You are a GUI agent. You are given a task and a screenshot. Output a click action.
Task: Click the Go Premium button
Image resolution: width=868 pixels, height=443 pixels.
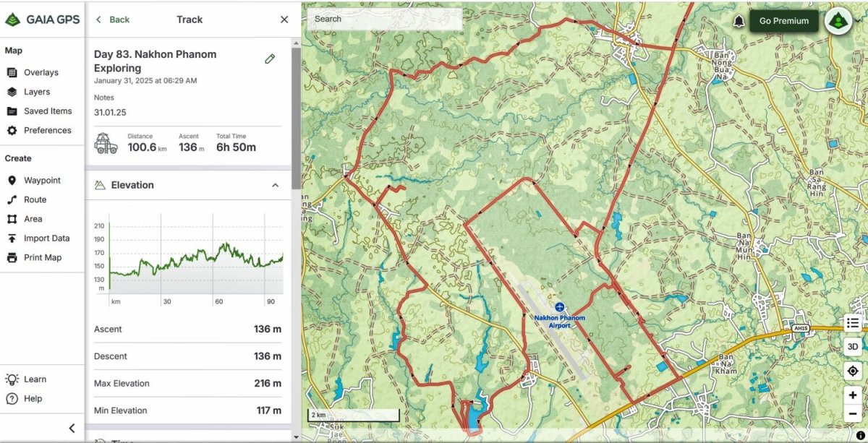pos(783,20)
